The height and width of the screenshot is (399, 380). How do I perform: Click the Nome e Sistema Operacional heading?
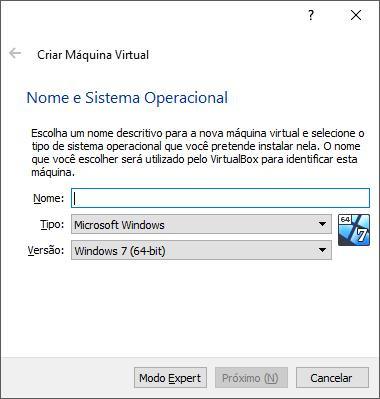point(127,98)
